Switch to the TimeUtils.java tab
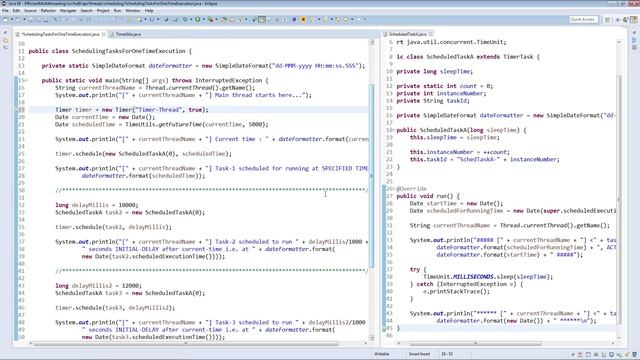The width and height of the screenshot is (640, 360). point(128,34)
